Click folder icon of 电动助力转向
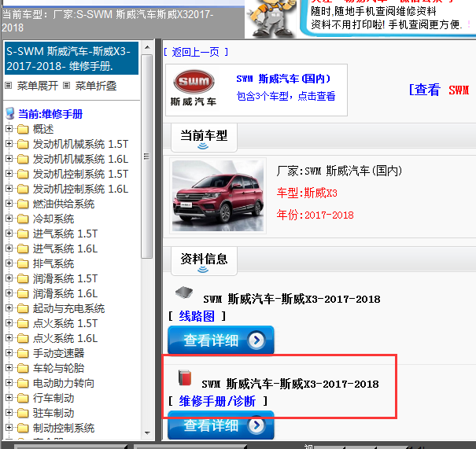Image resolution: width=476 pixels, height=449 pixels. pos(23,383)
